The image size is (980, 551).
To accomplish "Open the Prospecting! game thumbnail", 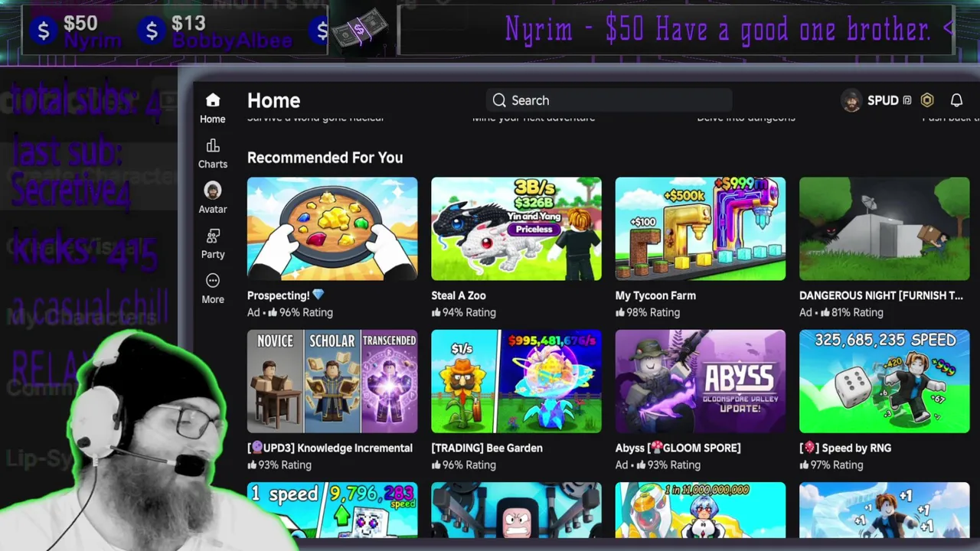I will [x=332, y=229].
